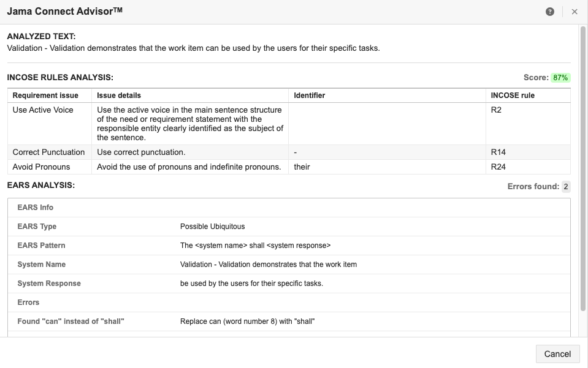Image resolution: width=588 pixels, height=368 pixels.
Task: Click the Errors found count badge
Action: point(566,187)
